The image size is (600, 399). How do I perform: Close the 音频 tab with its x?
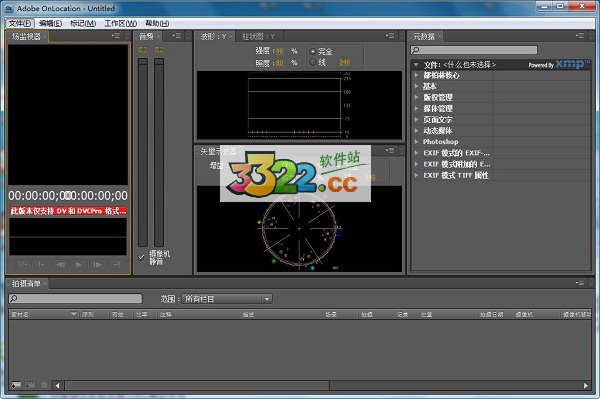pyautogui.click(x=158, y=36)
